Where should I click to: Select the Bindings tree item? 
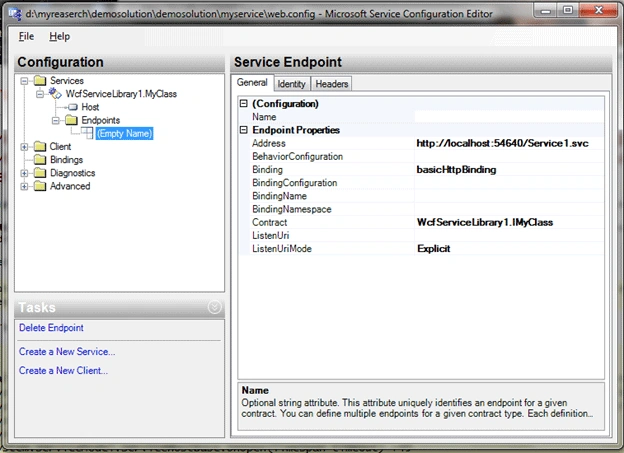click(66, 160)
